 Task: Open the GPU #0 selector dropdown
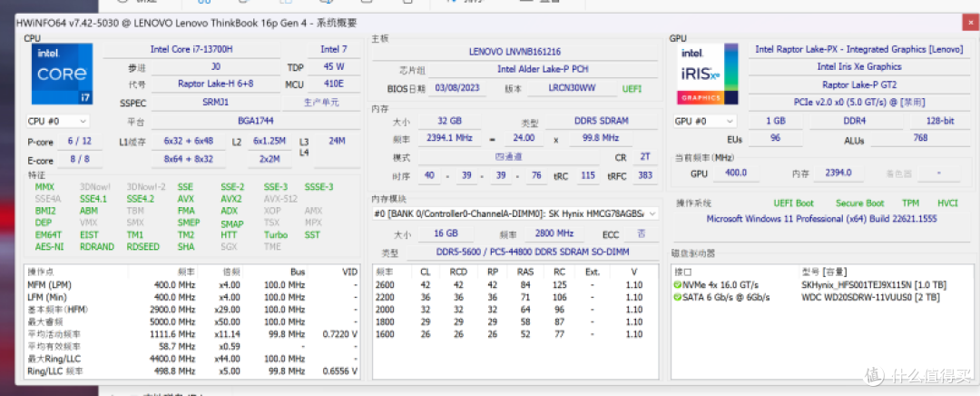[706, 121]
